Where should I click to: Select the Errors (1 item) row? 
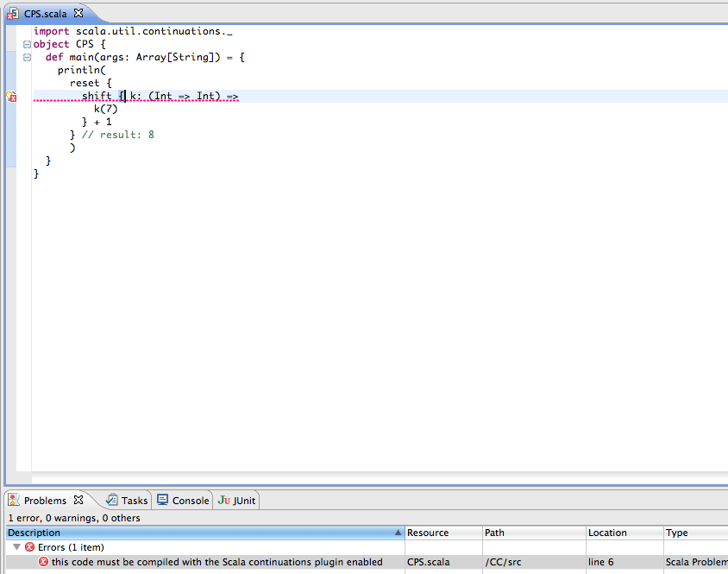coord(367,547)
